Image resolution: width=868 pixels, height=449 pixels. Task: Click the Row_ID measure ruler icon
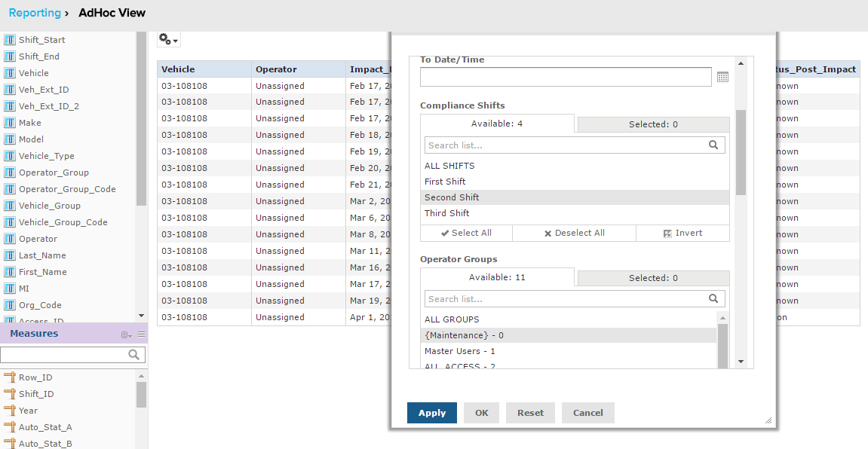coord(10,377)
